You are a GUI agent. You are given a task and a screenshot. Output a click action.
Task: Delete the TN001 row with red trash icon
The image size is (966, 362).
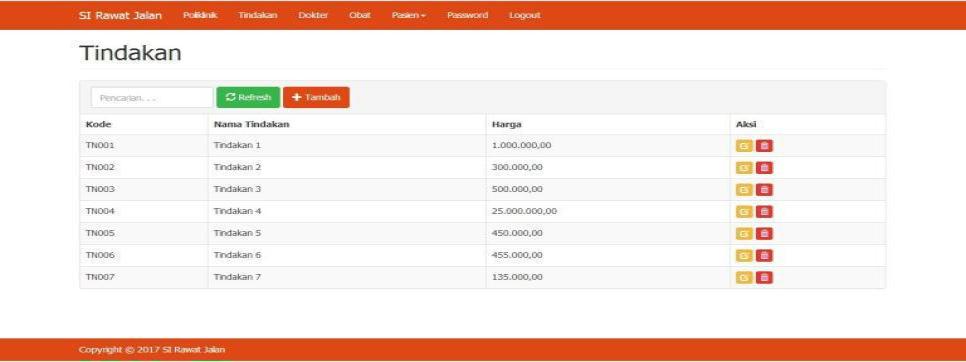tap(765, 146)
